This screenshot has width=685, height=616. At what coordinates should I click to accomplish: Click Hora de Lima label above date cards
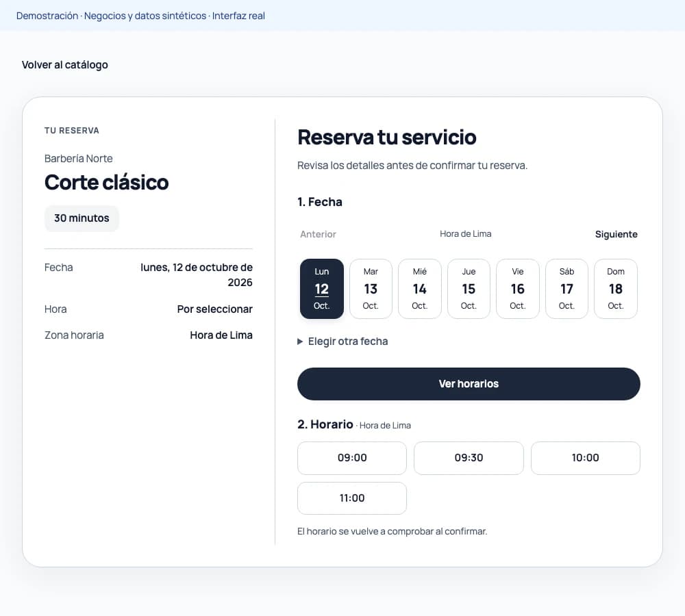click(x=465, y=234)
